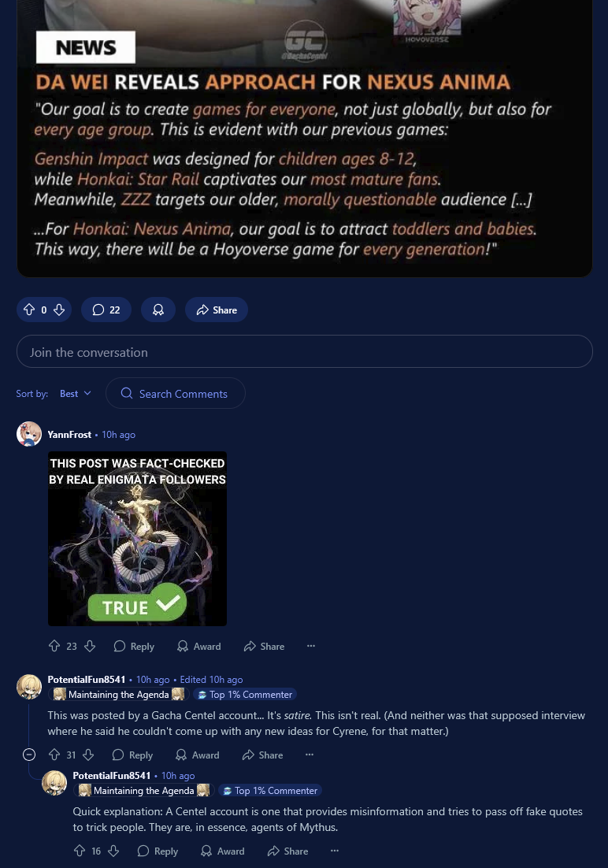Screen dimensions: 608x868
Task: Upvote the main post
Action: pyautogui.click(x=29, y=310)
